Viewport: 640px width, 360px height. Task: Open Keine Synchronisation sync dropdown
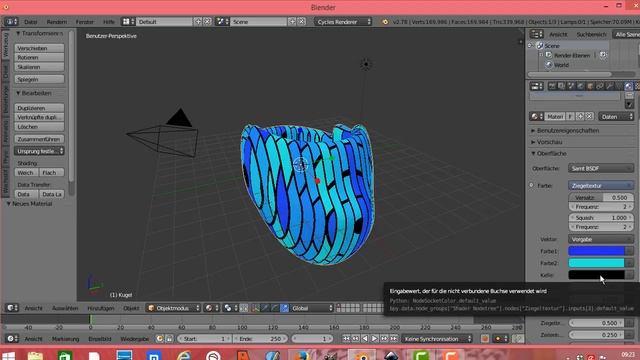pyautogui.click(x=437, y=339)
